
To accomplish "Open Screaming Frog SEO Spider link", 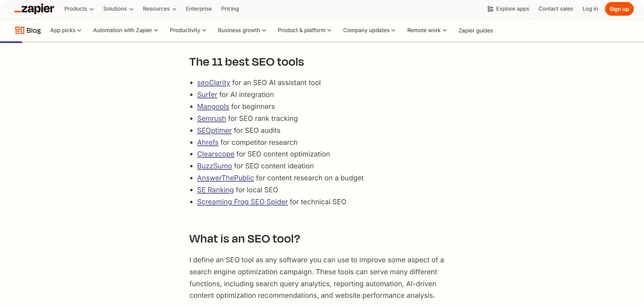I will (x=242, y=202).
